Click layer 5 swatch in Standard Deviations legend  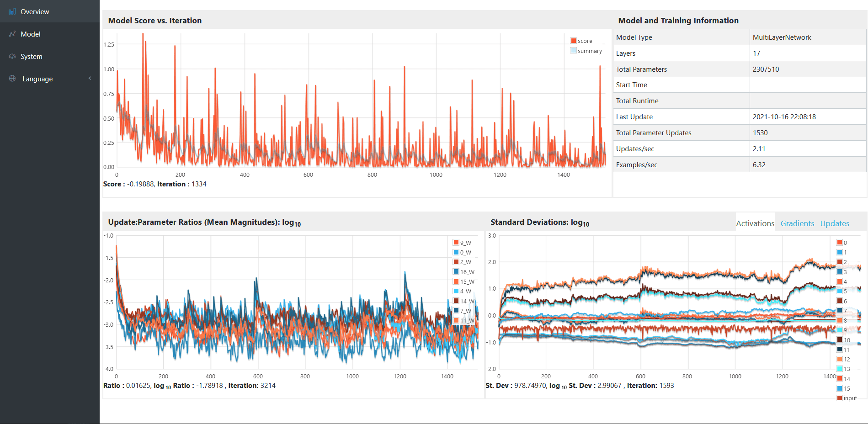pyautogui.click(x=839, y=291)
